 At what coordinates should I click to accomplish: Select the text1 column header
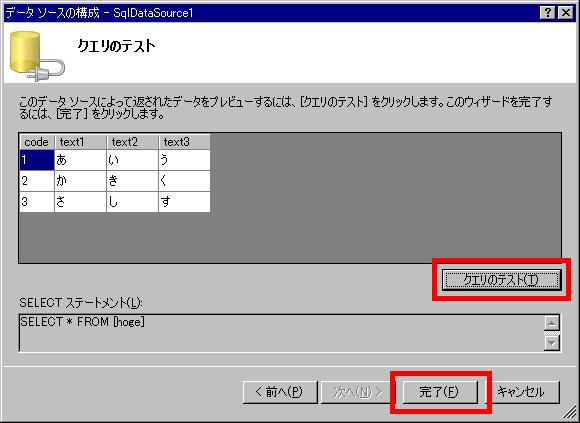click(x=80, y=142)
